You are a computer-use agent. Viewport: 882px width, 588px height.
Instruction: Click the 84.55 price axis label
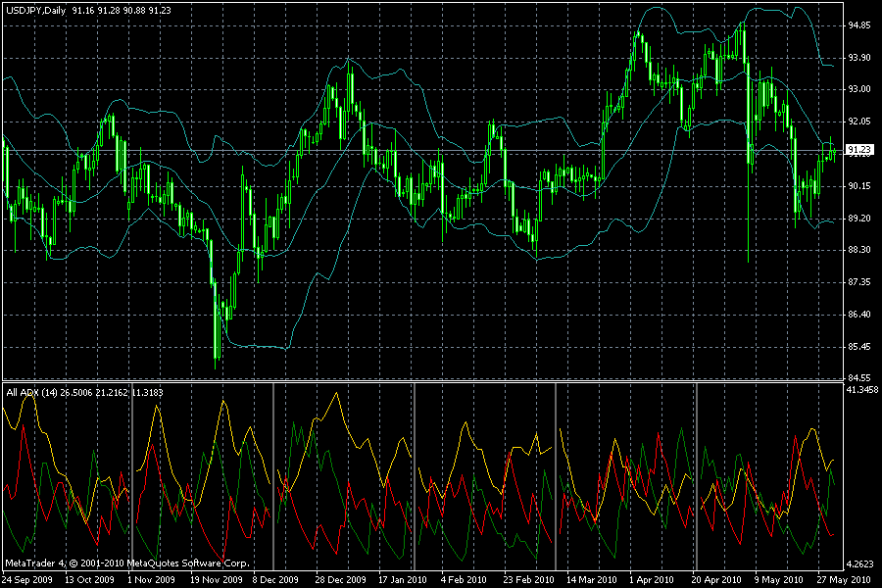point(859,377)
